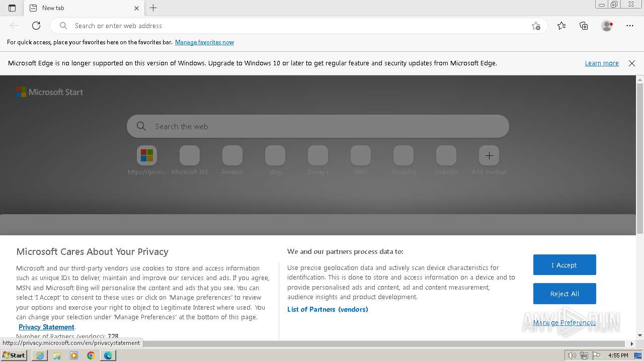The image size is (644, 362).
Task: Open the user profile avatar
Action: click(607, 26)
